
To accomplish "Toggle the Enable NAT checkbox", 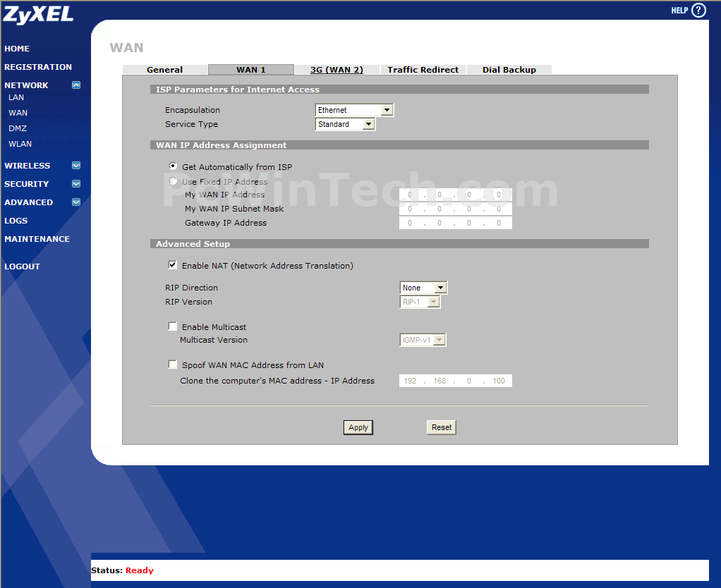I will (172, 265).
